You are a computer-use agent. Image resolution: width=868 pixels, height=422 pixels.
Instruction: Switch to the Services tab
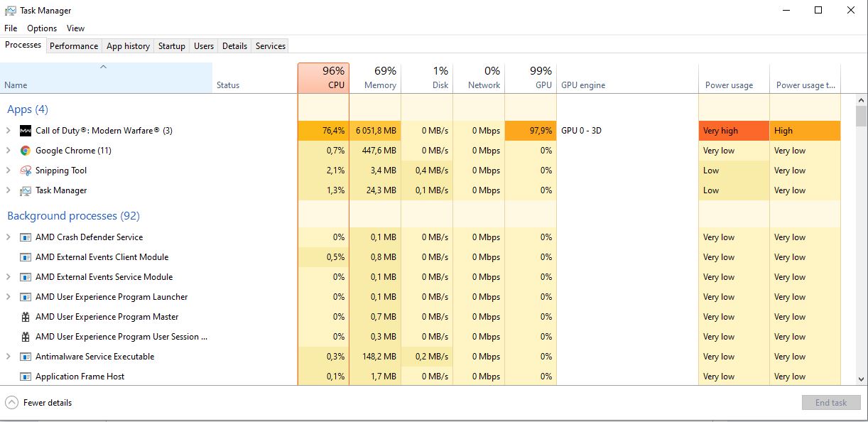[x=271, y=46]
